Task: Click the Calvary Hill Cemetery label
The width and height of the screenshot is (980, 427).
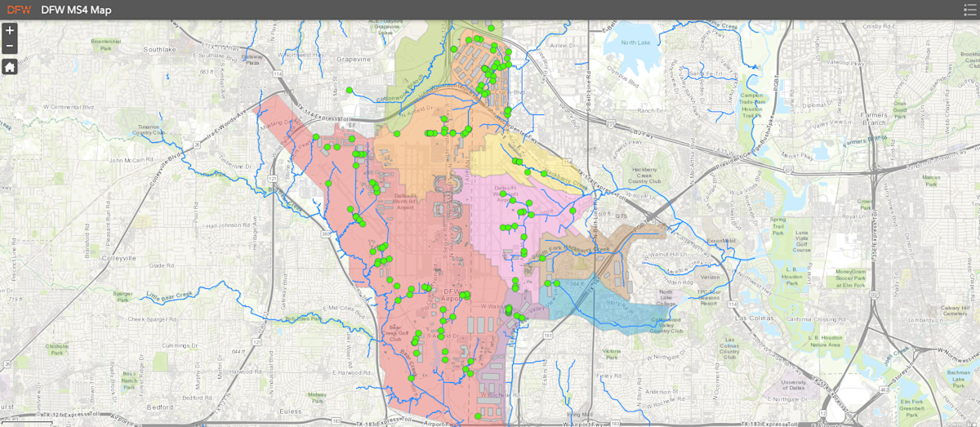Action: coord(954,314)
